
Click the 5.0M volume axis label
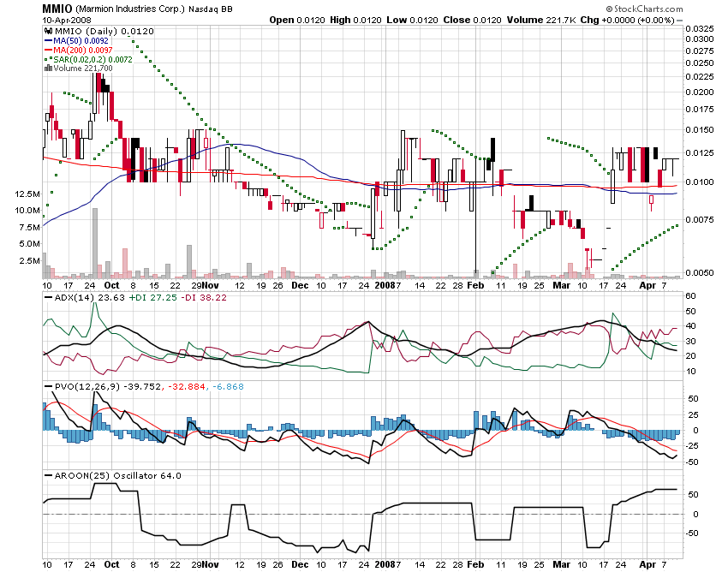[29, 244]
